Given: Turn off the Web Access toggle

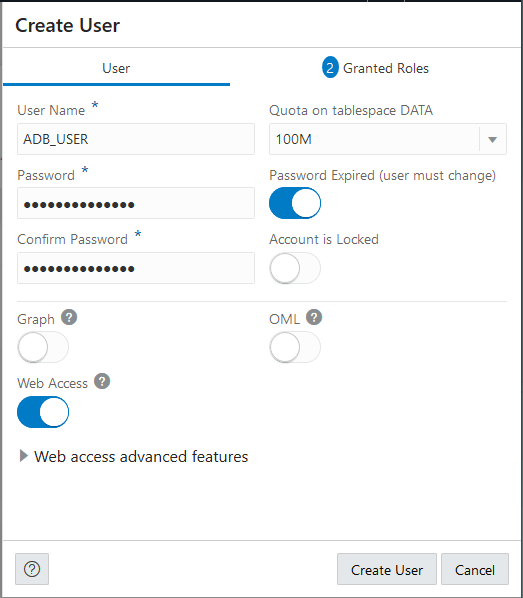Looking at the screenshot, I should (x=43, y=412).
